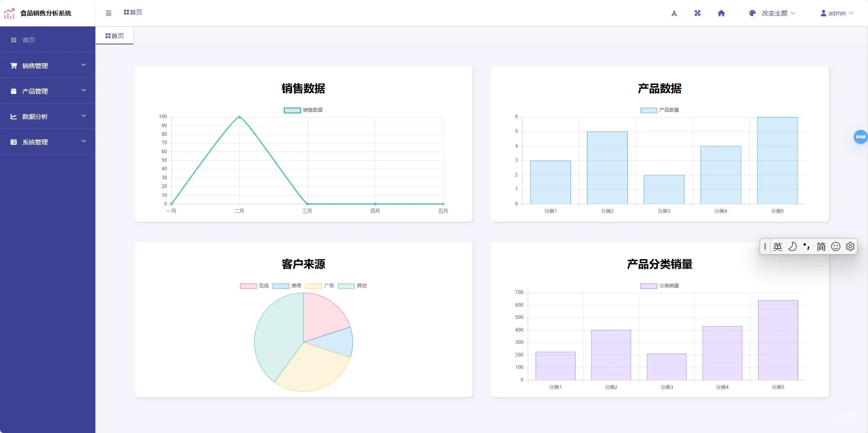This screenshot has width=868, height=433.
Task: Click the palette icon next to 改变主题
Action: tap(752, 13)
